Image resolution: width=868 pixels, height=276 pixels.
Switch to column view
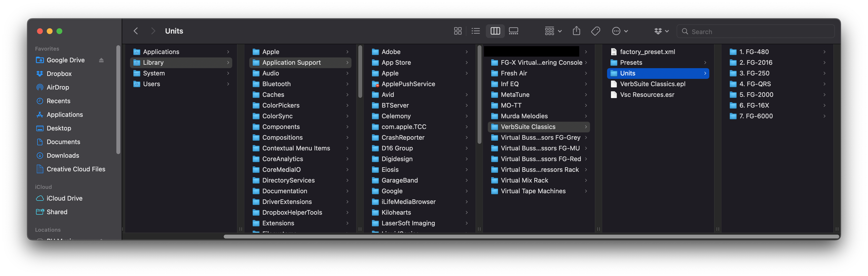click(x=495, y=31)
